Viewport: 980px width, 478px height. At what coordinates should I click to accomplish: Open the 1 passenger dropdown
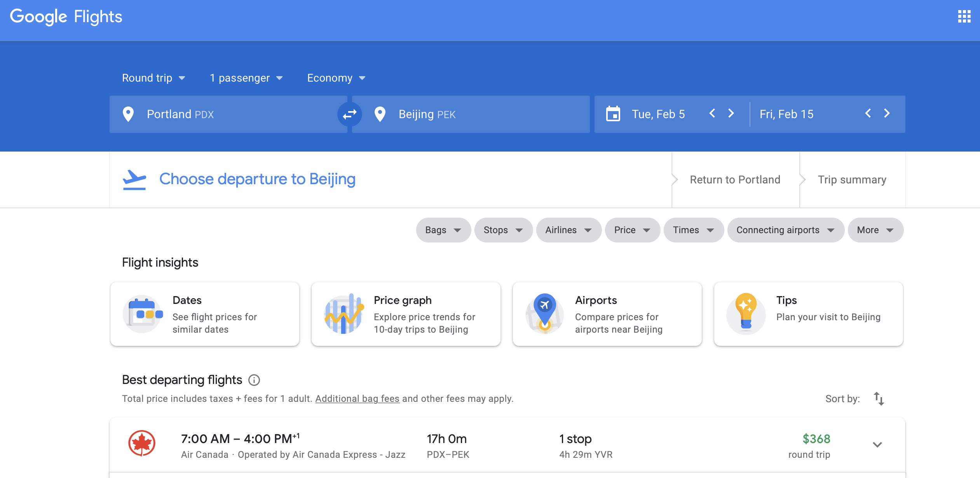coord(246,78)
